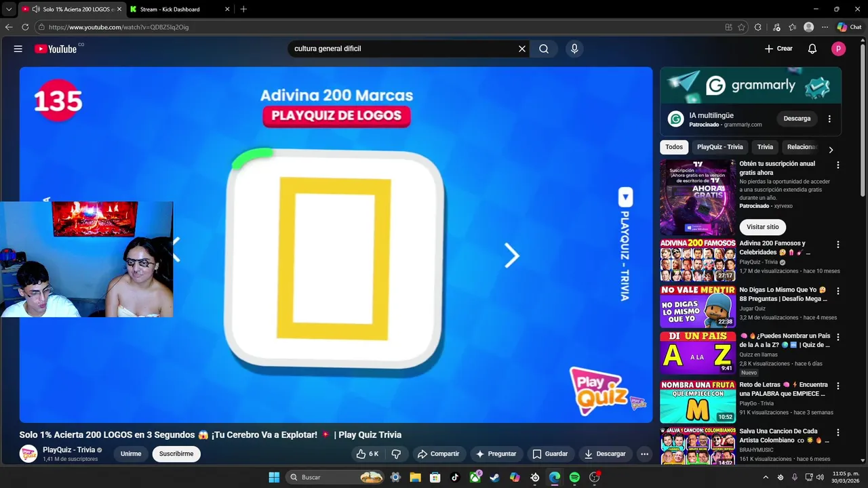Open options for Salva Una Cancion video
Image resolution: width=868 pixels, height=488 pixels.
coord(838,432)
